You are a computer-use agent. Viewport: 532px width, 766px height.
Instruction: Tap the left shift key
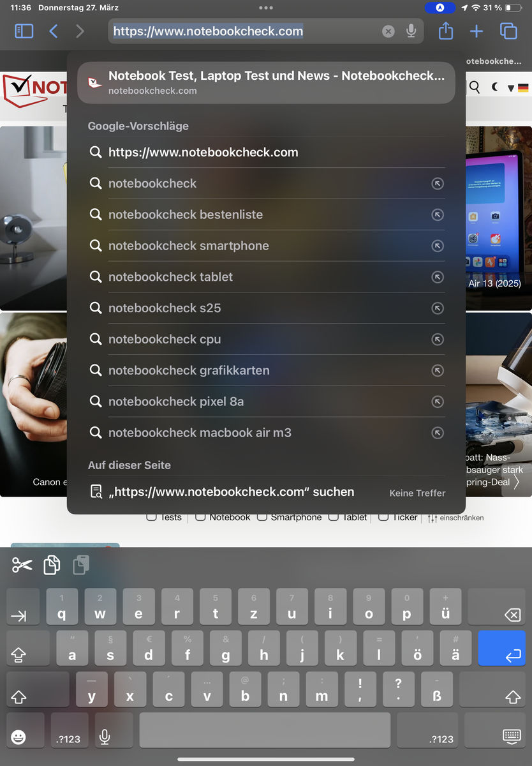pyautogui.click(x=38, y=689)
